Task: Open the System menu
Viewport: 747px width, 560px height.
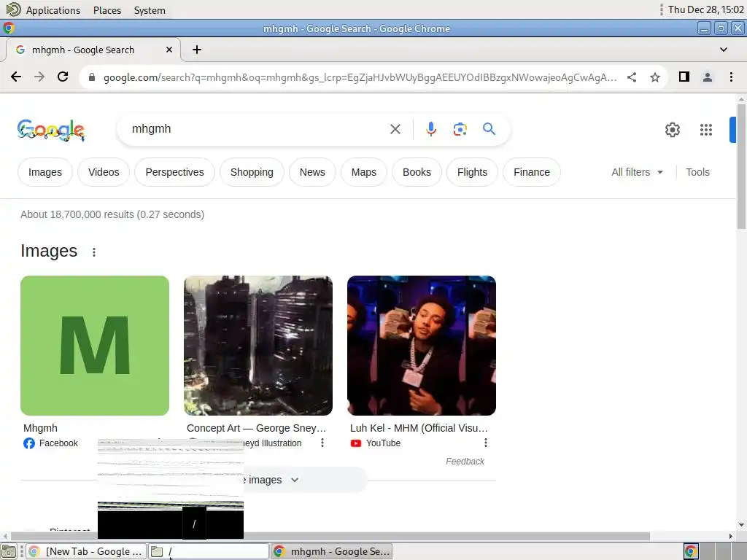Action: [150, 10]
